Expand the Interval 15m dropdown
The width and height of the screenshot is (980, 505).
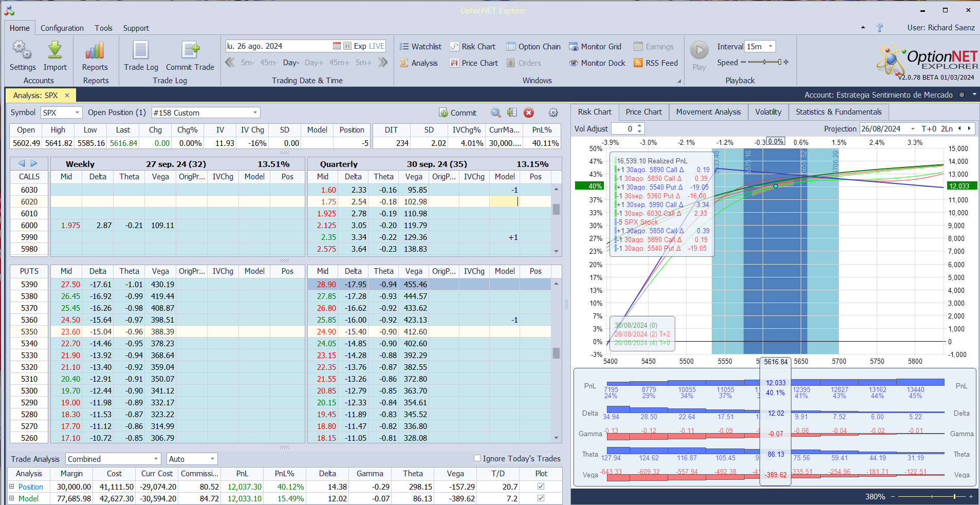click(770, 47)
